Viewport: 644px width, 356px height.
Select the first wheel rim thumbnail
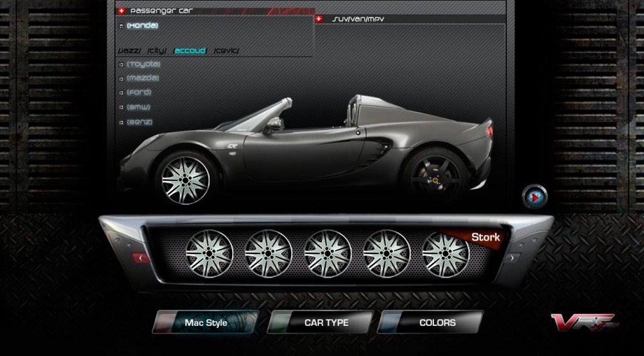(x=209, y=253)
